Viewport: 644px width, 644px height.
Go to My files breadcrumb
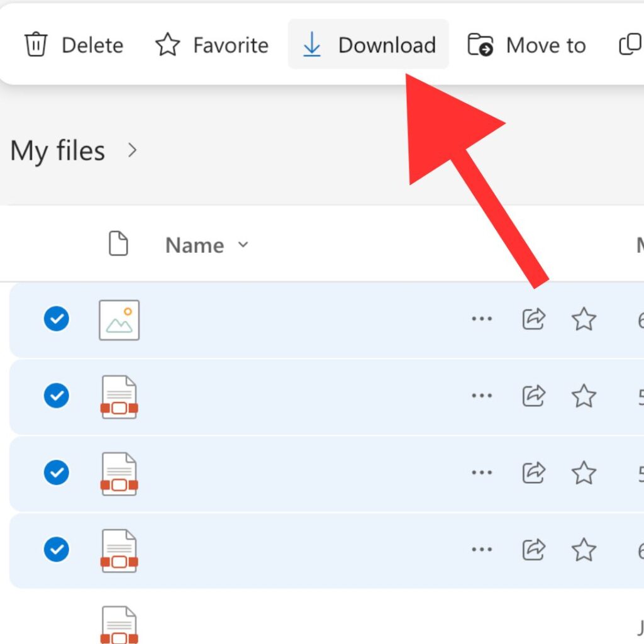coord(58,151)
